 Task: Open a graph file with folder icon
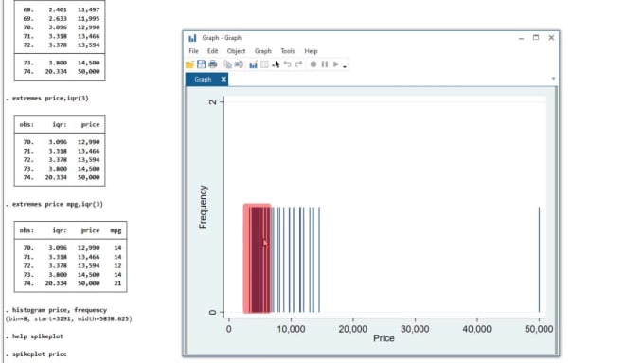[189, 64]
